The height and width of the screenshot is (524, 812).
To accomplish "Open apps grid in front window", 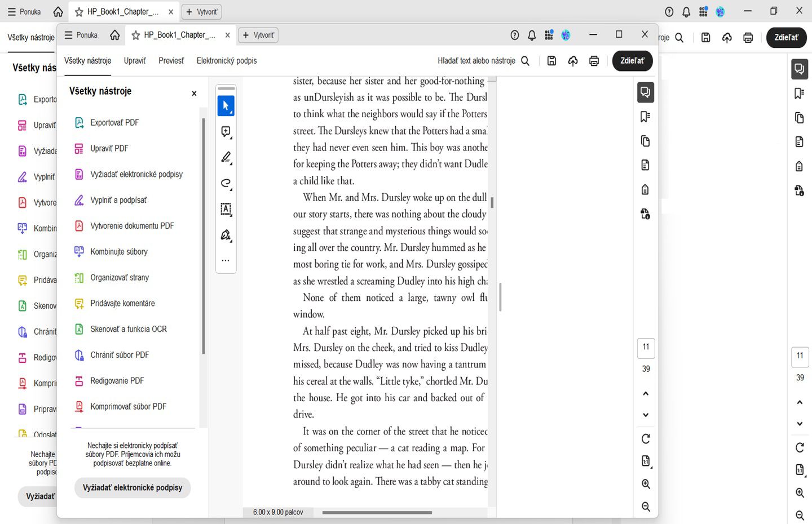I will coord(549,35).
